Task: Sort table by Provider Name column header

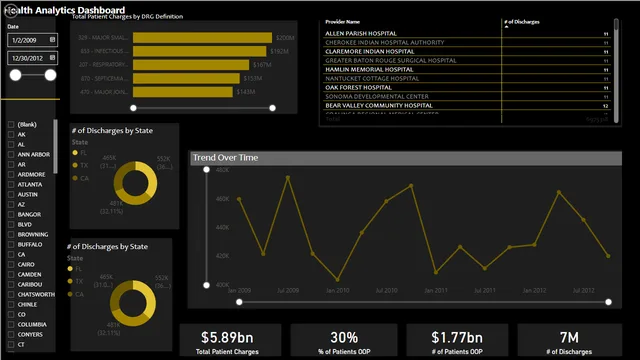Action: coord(342,22)
